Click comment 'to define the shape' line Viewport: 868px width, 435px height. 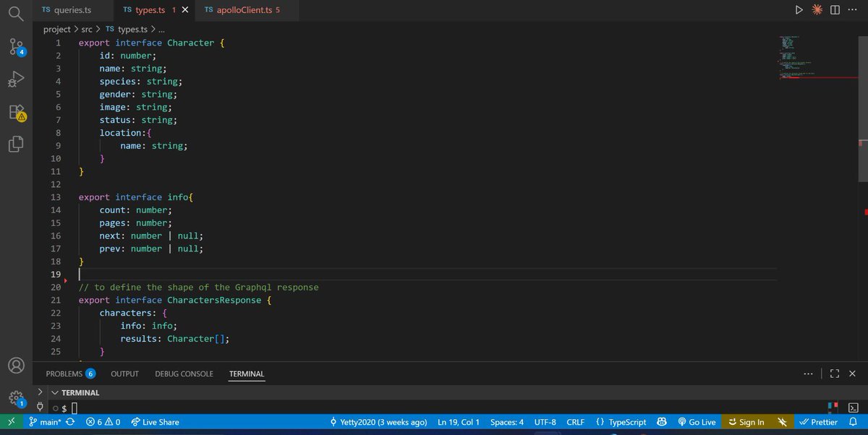199,287
